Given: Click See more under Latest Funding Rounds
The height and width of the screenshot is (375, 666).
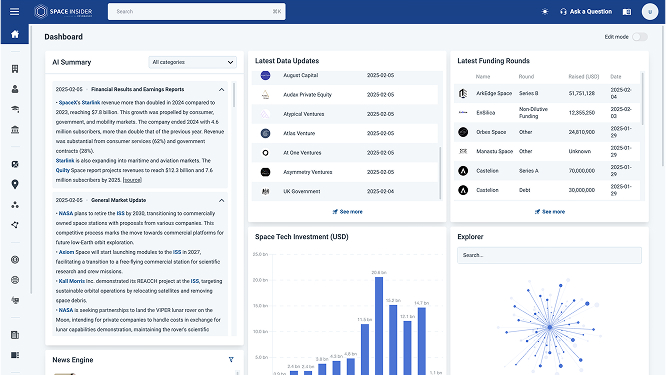Looking at the screenshot, I should tap(550, 211).
